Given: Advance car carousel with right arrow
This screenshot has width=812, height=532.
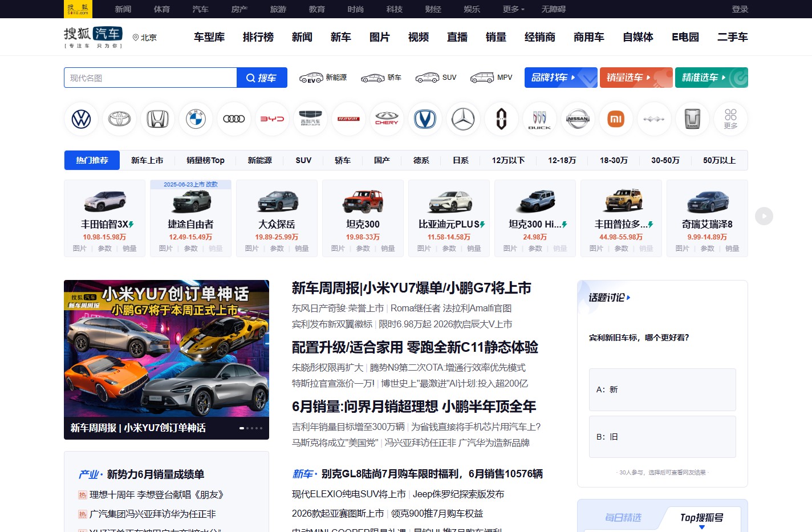Looking at the screenshot, I should [764, 216].
